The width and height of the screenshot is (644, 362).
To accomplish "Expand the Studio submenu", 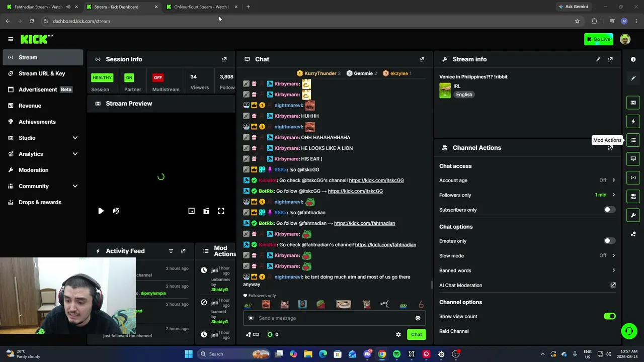I will 75,138.
